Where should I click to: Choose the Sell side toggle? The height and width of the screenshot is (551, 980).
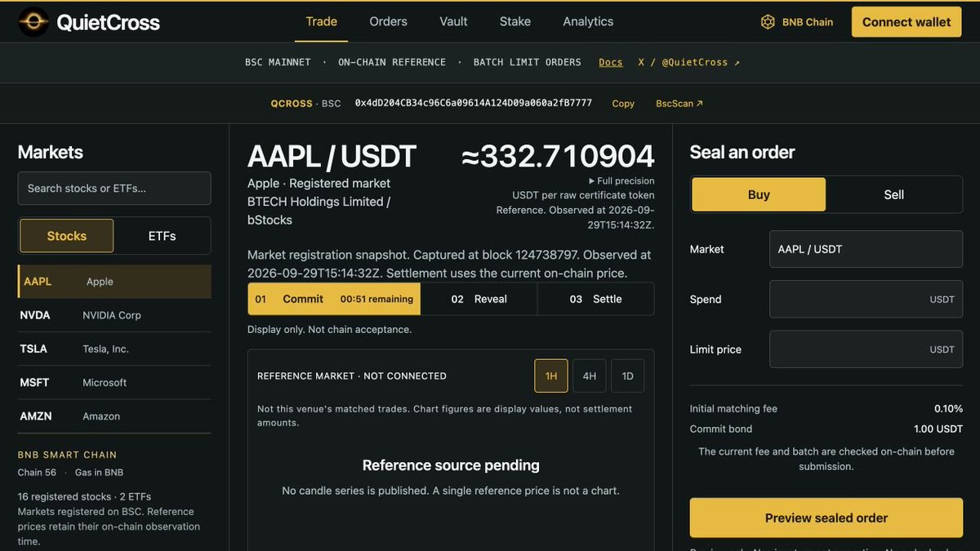[x=894, y=194]
